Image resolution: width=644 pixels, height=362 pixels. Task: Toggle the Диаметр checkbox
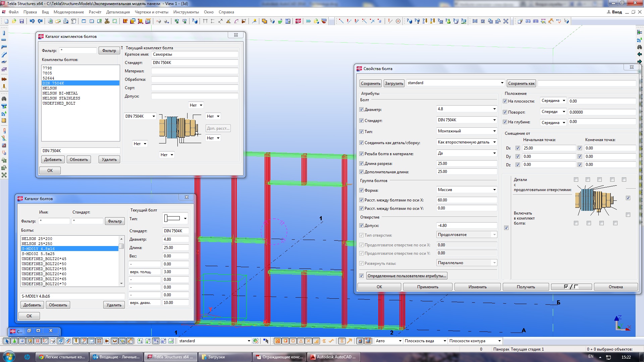click(x=362, y=110)
